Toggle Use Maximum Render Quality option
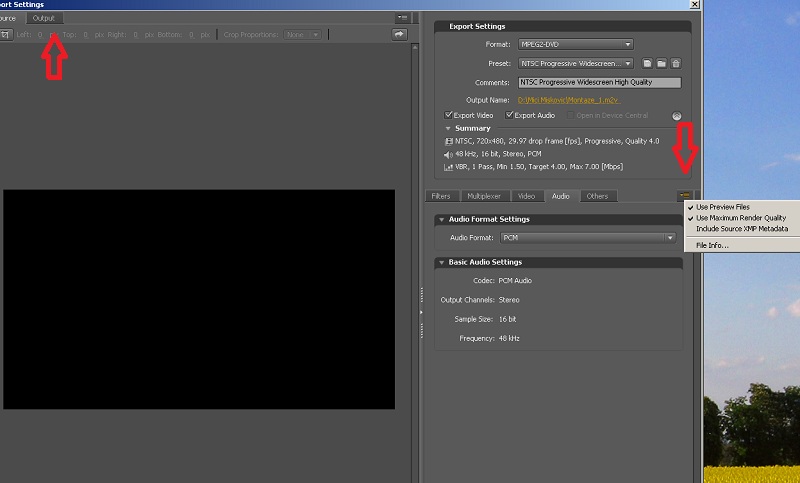The width and height of the screenshot is (800, 483). point(740,218)
